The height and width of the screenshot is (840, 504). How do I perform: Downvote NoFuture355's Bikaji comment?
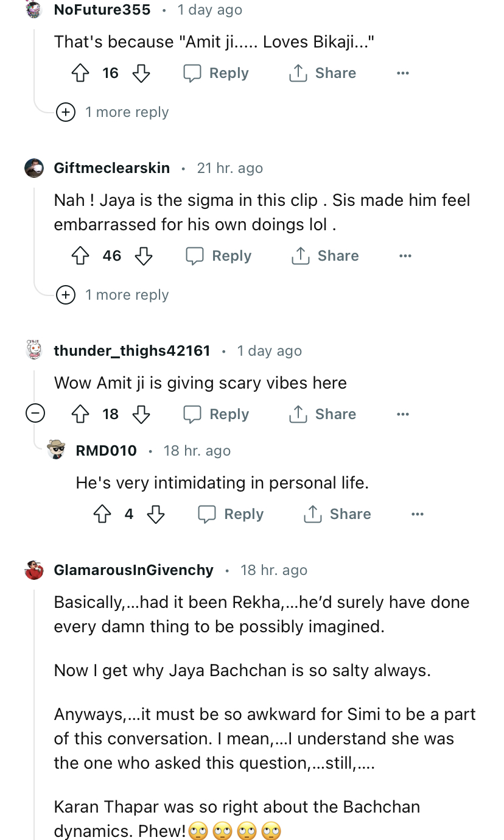141,74
